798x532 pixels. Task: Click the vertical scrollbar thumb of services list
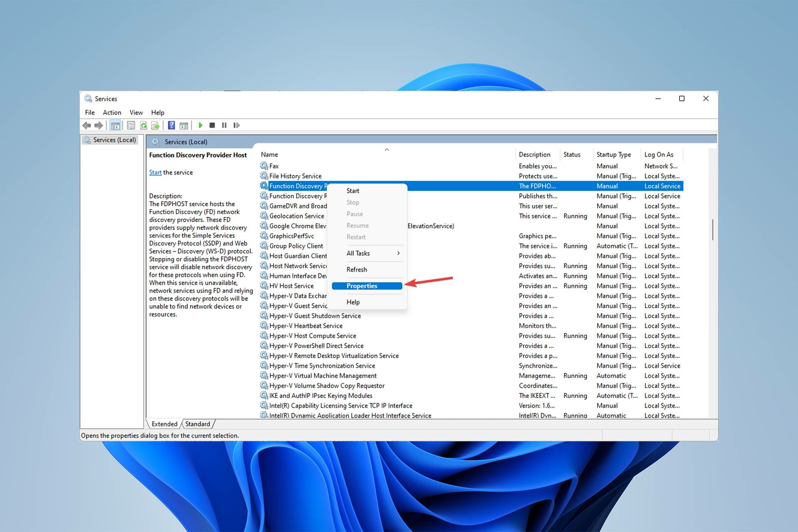[712, 229]
